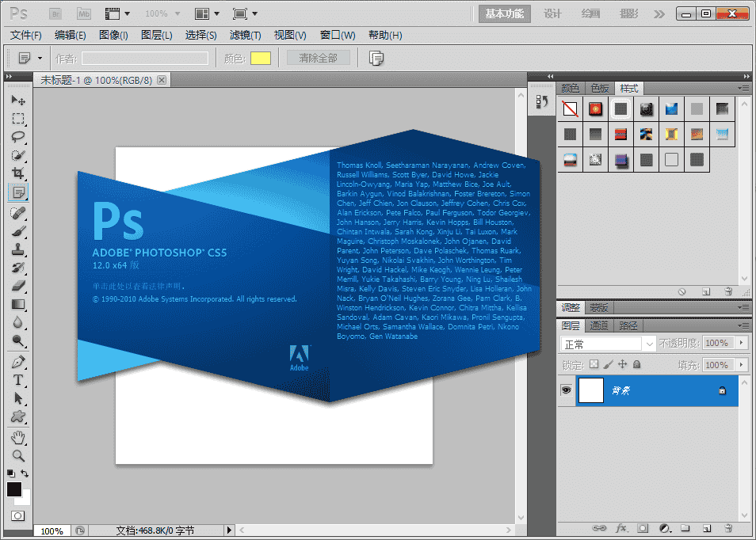Expand the 填充 fill slider arrow
Viewport: 756px width, 540px height.
click(x=742, y=365)
